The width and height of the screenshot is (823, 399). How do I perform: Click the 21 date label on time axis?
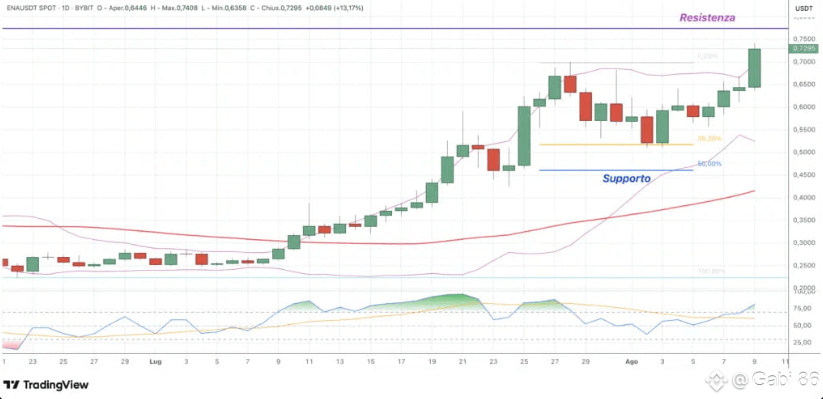coord(462,362)
